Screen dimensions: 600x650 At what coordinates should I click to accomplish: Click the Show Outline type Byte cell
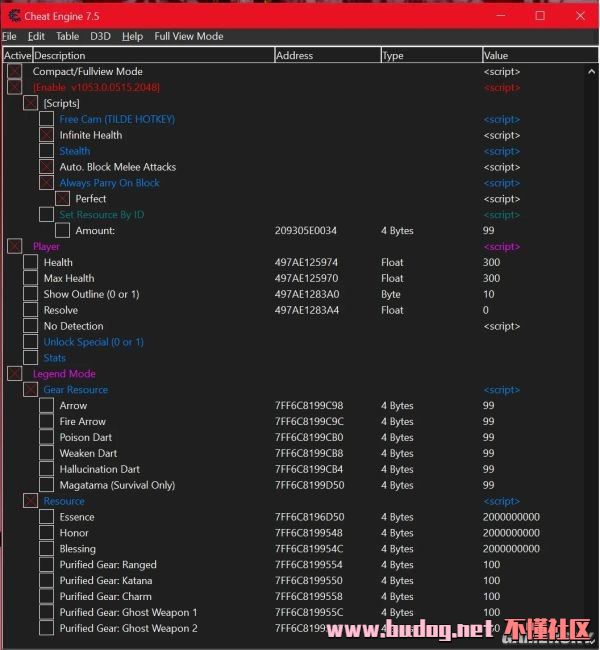tap(391, 294)
